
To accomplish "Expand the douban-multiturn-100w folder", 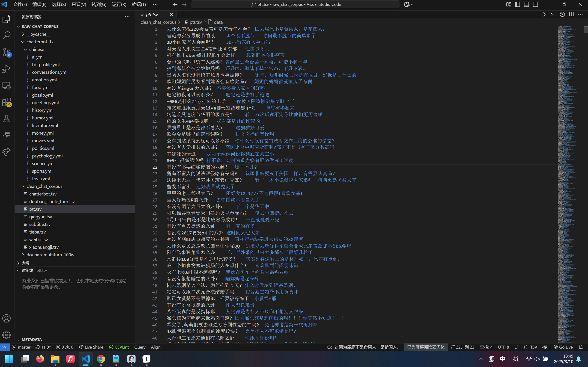I will coord(23,255).
